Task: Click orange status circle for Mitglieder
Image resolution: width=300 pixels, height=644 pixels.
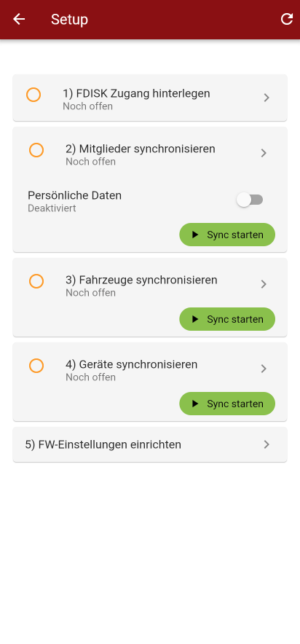Action: [x=36, y=150]
